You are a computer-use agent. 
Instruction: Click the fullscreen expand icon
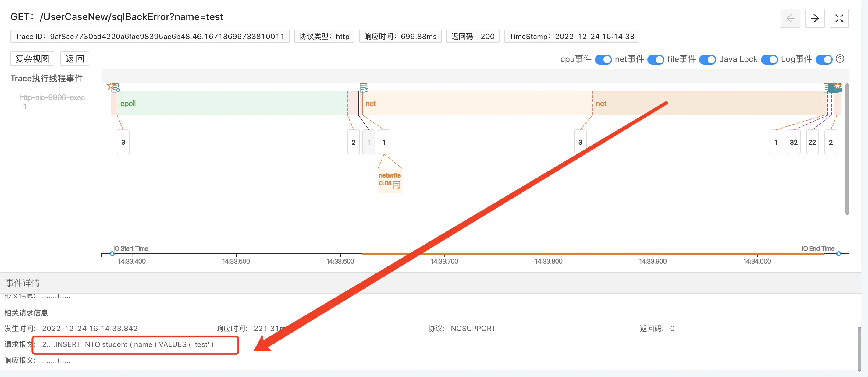click(839, 18)
